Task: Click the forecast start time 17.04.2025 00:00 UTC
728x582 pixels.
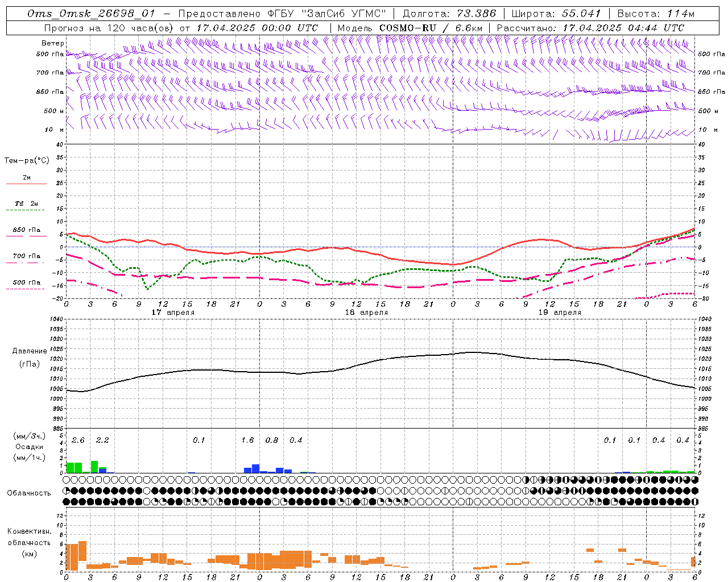Action: pyautogui.click(x=257, y=28)
